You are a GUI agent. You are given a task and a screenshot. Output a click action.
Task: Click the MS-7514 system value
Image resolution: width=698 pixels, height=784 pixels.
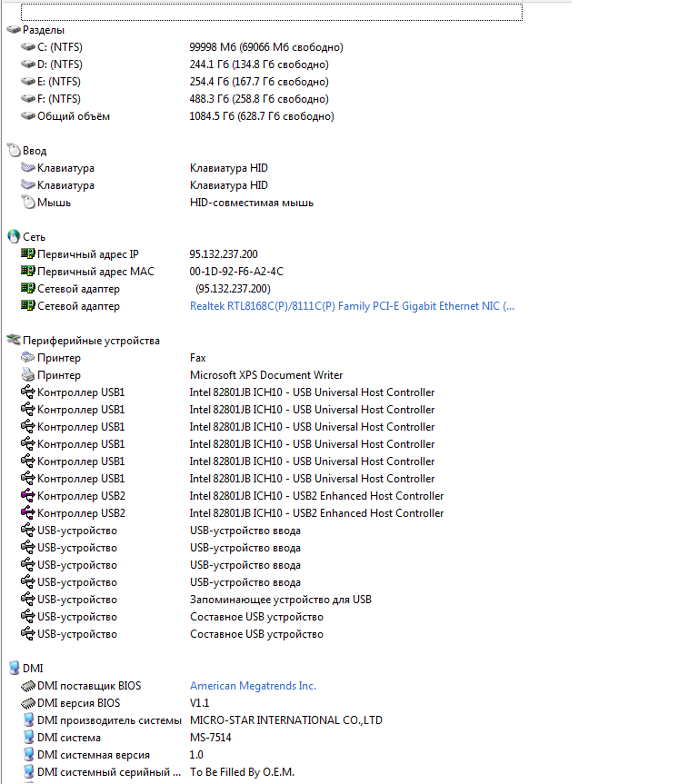point(211,738)
